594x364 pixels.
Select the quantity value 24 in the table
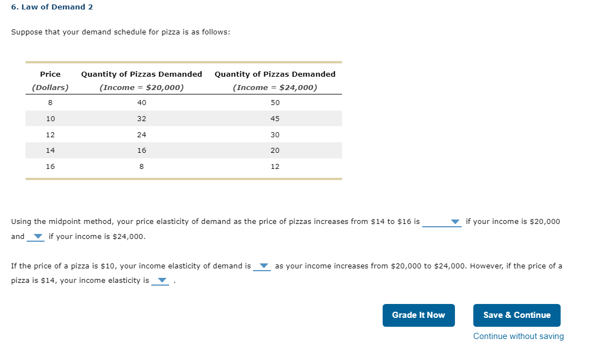point(142,134)
